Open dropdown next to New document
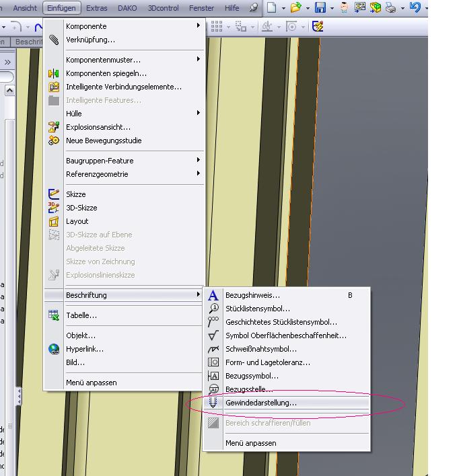459x476 pixels. pyautogui.click(x=283, y=8)
